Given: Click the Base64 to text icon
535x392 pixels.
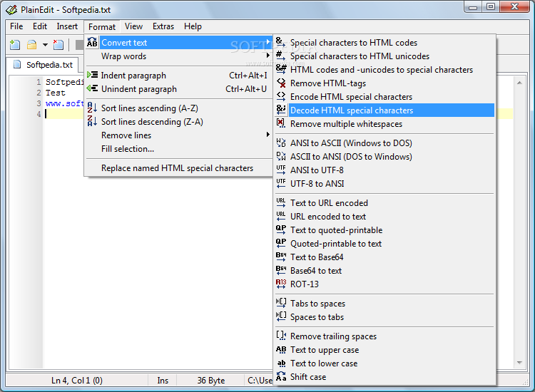Looking at the screenshot, I should (281, 271).
